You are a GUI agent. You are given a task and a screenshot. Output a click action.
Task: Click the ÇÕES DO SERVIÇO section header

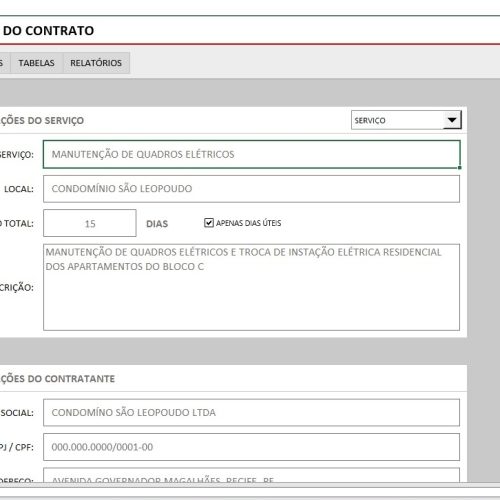42,120
